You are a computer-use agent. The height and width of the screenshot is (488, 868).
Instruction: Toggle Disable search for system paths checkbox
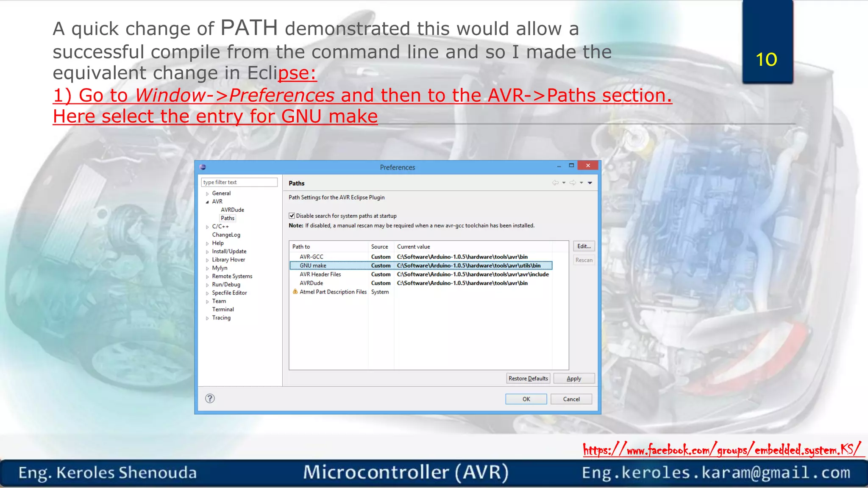pos(292,216)
